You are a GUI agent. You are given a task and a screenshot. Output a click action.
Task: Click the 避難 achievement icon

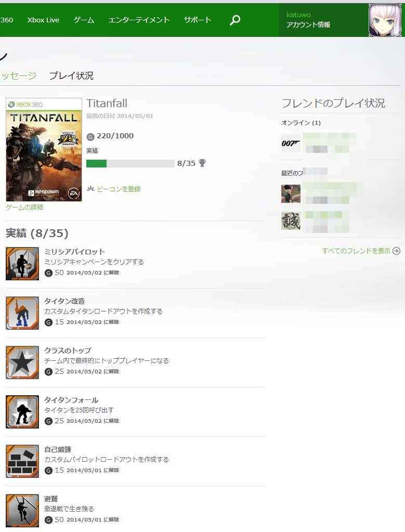tap(22, 511)
